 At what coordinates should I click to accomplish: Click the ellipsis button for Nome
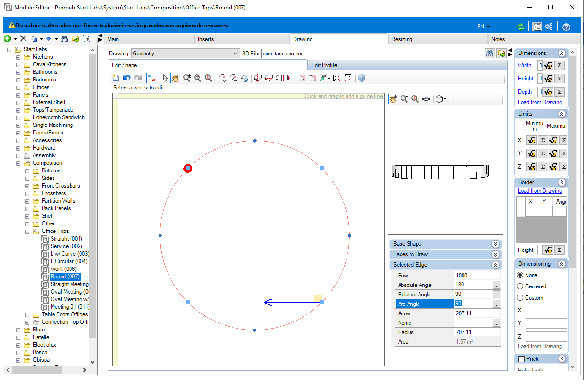(x=496, y=323)
